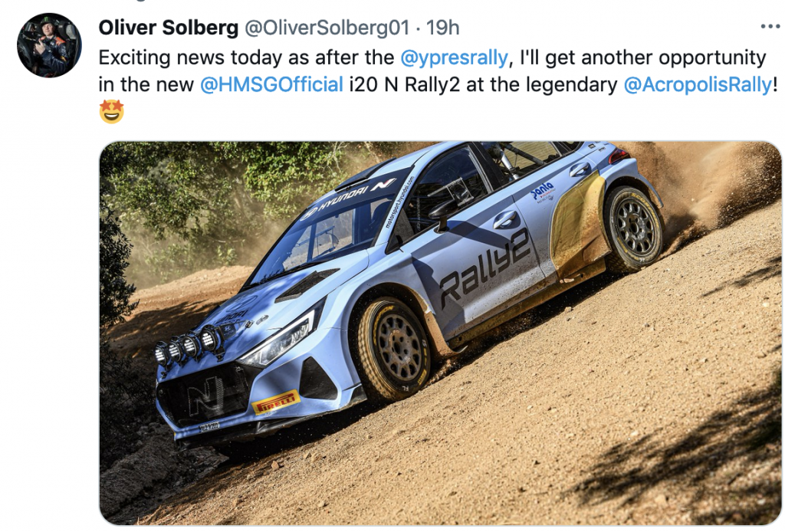
Task: Click the Panta sticker on the rear window
Action: (542, 192)
